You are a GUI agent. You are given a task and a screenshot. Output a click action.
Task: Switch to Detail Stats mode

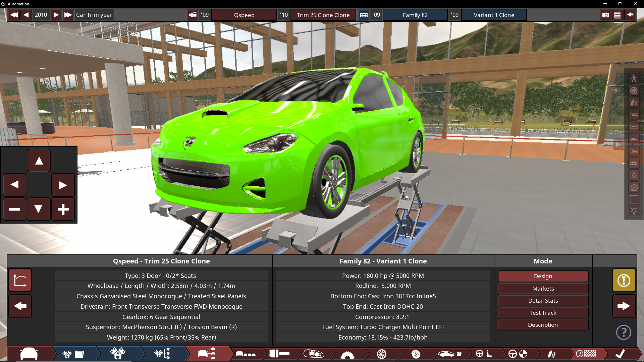pos(543,301)
